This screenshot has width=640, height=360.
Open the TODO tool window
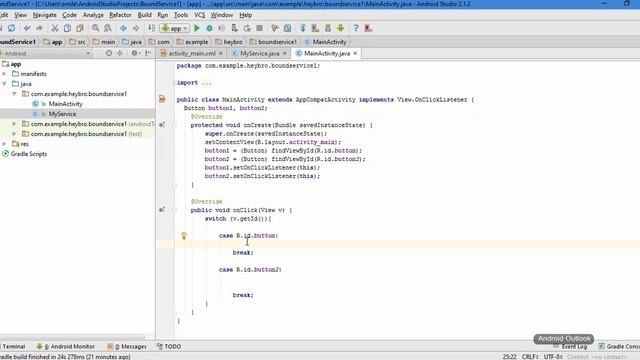click(x=169, y=346)
